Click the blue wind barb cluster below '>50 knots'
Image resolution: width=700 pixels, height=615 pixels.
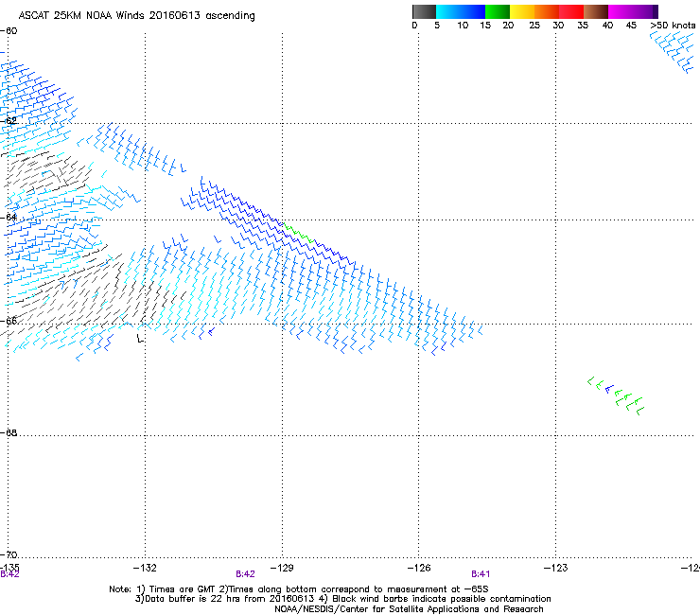[673, 52]
